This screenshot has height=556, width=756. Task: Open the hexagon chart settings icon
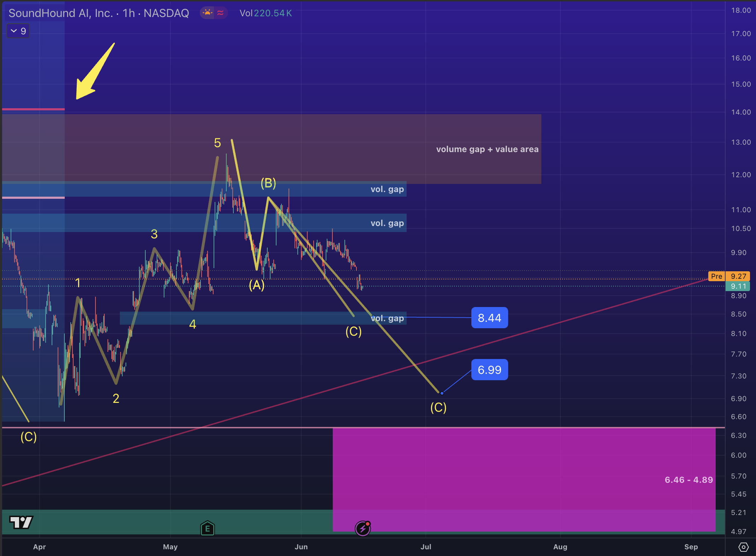[x=743, y=547]
